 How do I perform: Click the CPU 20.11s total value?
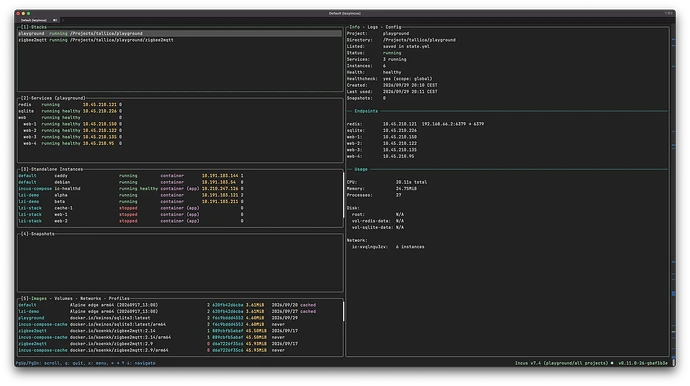[x=411, y=182]
